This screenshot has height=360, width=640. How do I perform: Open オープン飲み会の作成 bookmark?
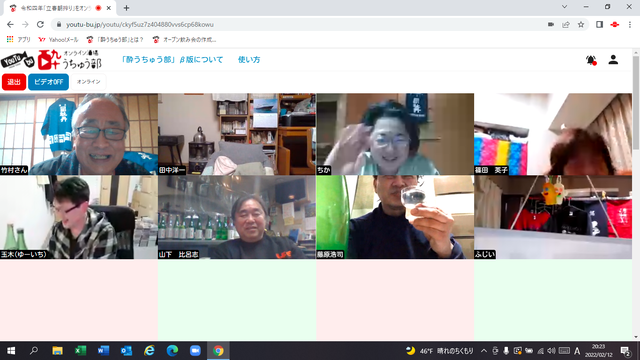click(184, 40)
